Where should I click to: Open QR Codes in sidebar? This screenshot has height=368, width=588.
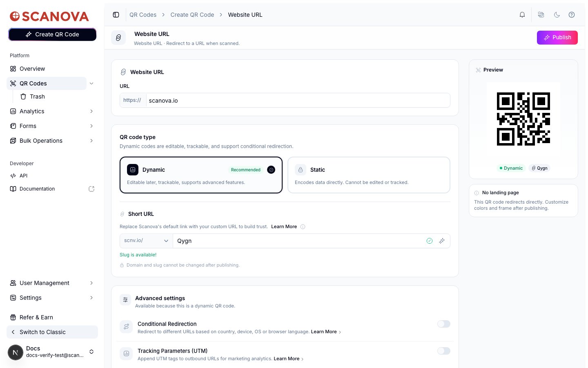coord(47,83)
